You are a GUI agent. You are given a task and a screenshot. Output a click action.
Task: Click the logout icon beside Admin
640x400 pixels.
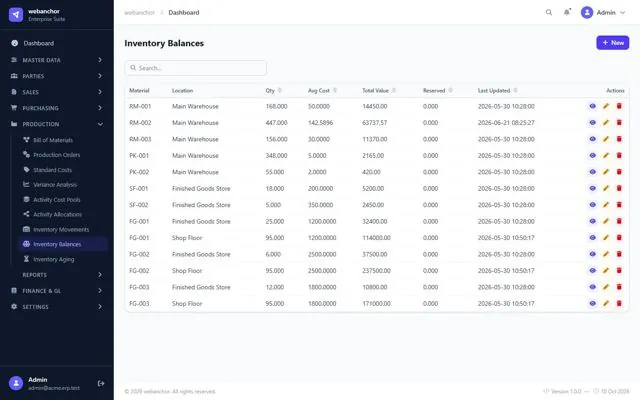(x=101, y=383)
